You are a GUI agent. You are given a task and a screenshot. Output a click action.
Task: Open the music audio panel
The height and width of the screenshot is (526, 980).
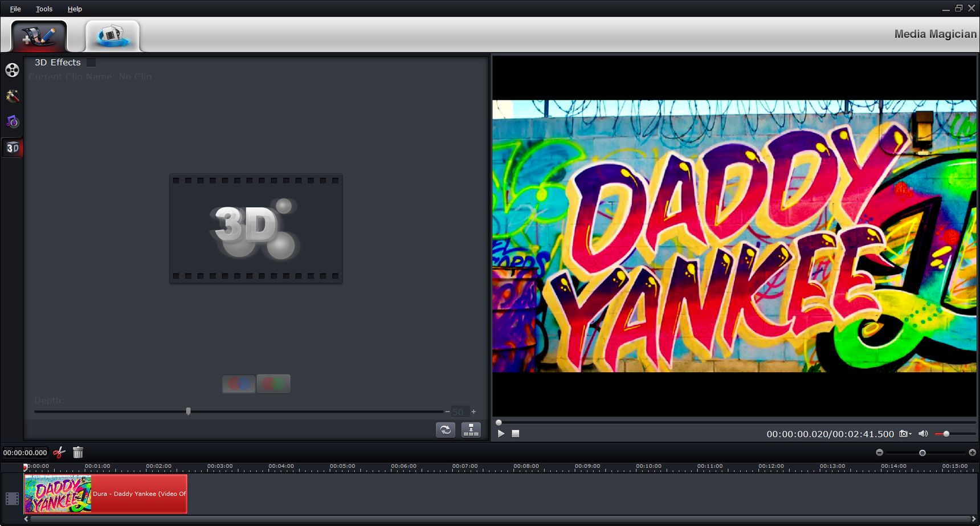[x=12, y=121]
